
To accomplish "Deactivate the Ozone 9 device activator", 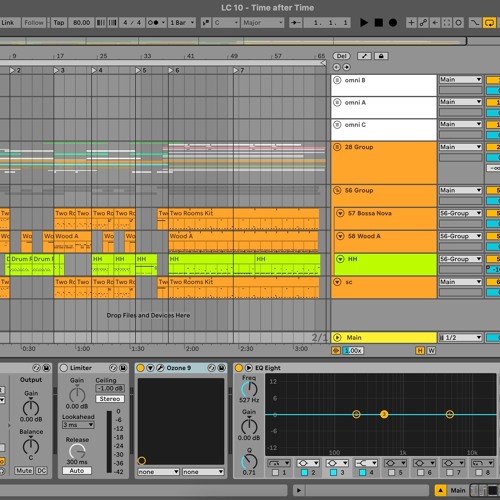I will (140, 368).
